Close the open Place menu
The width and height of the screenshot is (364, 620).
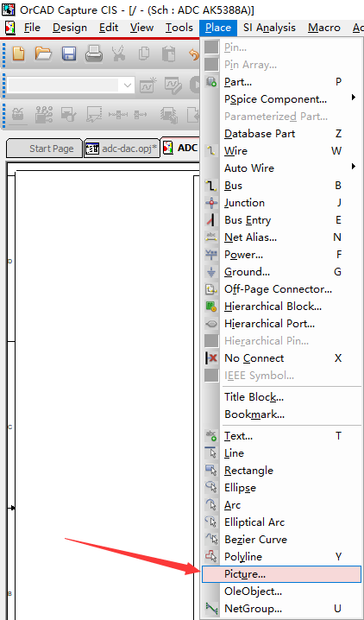[x=218, y=28]
